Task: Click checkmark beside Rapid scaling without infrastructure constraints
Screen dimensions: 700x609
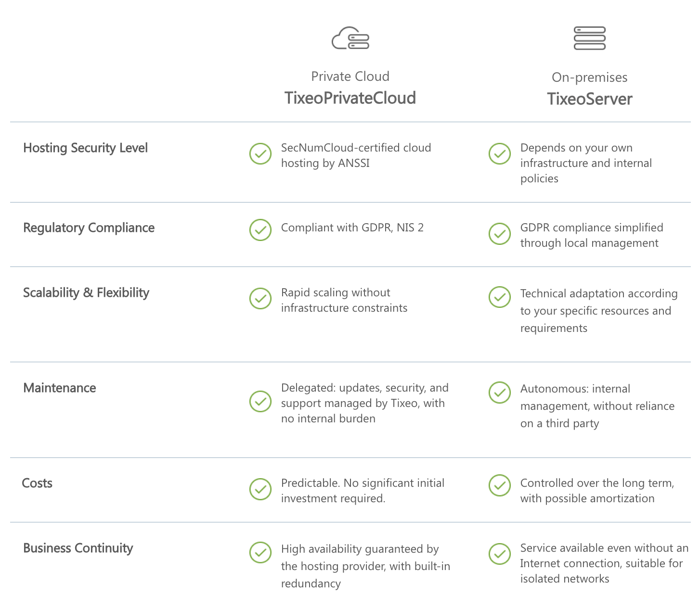Action: 260,299
